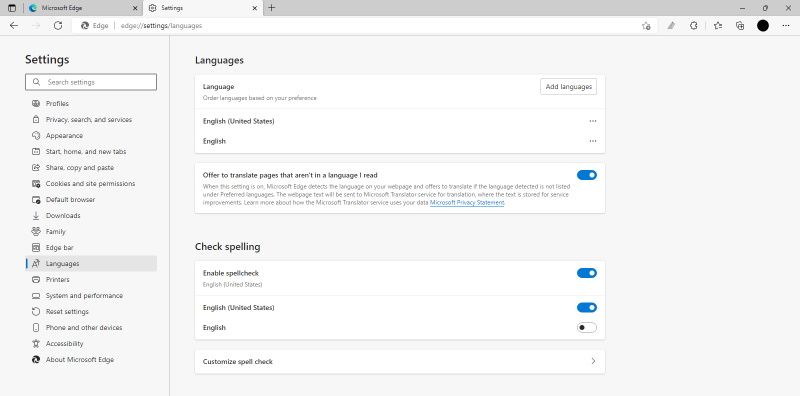Click the Share, copy and paste icon

click(x=36, y=167)
